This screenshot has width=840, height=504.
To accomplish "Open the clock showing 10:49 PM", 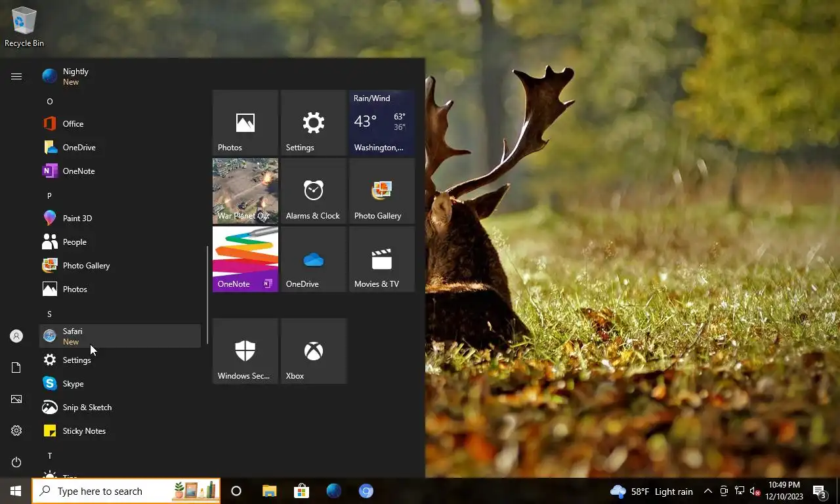I will click(x=784, y=491).
